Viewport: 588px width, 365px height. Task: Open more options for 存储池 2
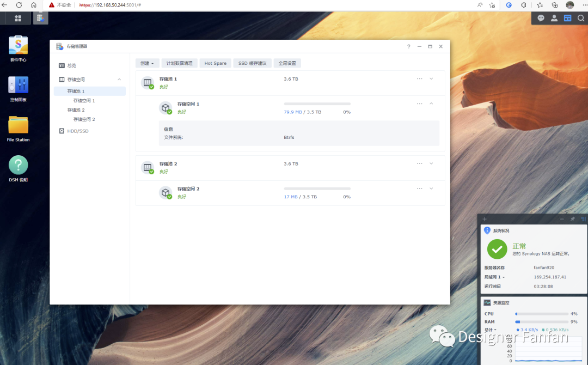pyautogui.click(x=420, y=163)
